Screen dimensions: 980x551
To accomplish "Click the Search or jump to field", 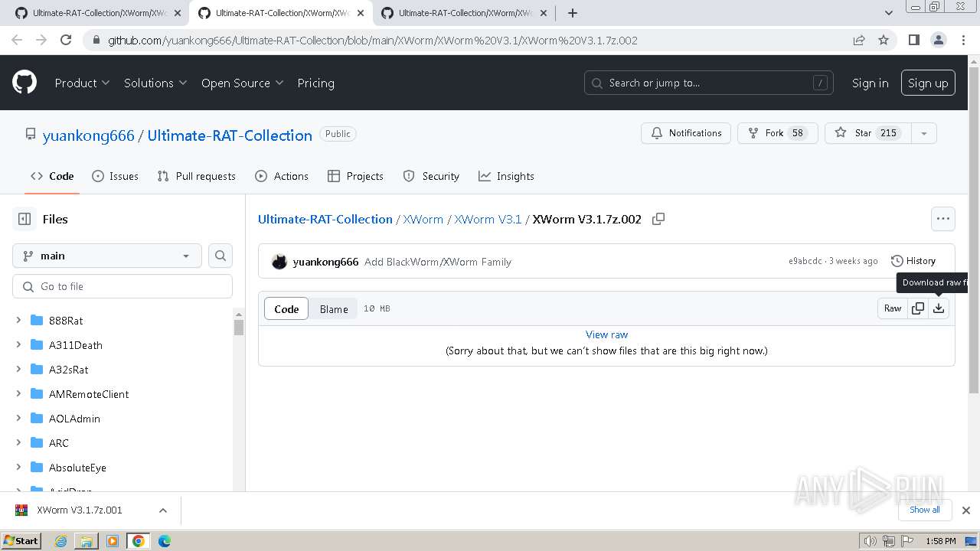I will point(709,83).
